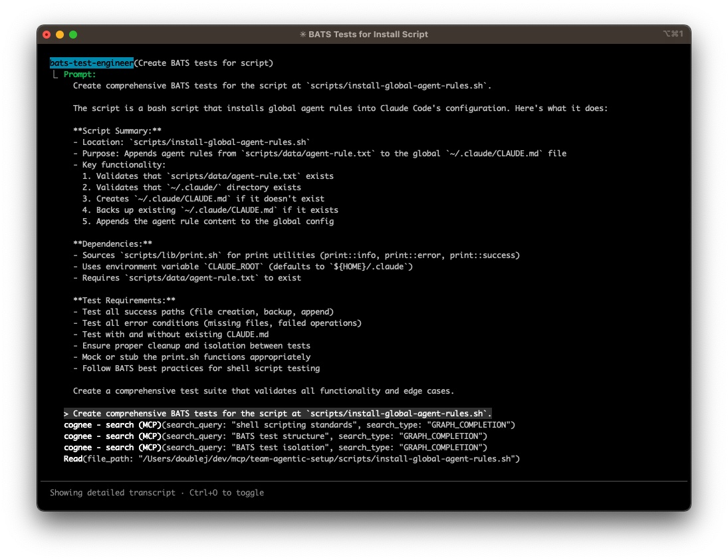Click the '**Test Requirements:**' heading

pyautogui.click(x=124, y=301)
